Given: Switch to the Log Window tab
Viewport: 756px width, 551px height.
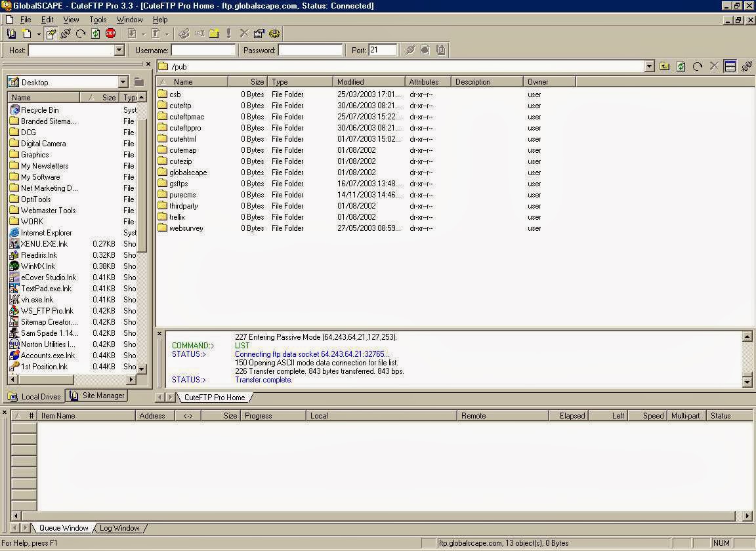Looking at the screenshot, I should [119, 528].
